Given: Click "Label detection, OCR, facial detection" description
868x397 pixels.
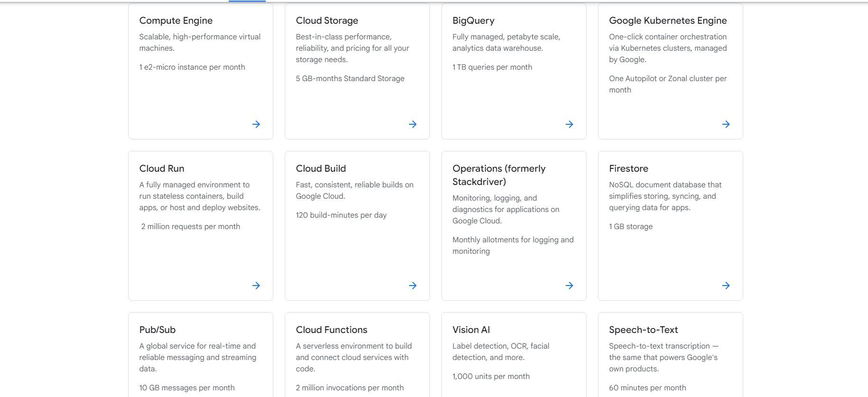Looking at the screenshot, I should point(501,351).
